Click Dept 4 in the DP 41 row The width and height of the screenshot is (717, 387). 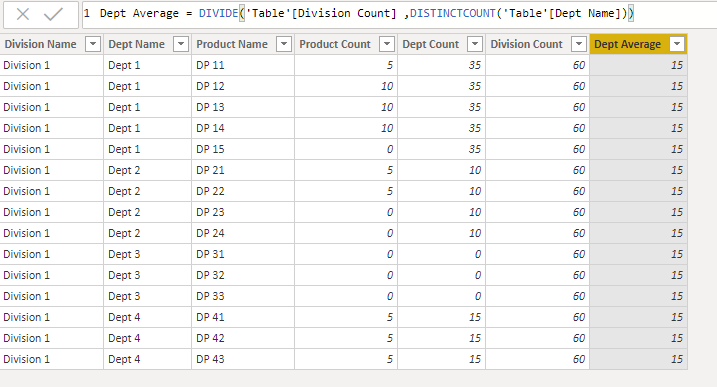click(x=147, y=317)
